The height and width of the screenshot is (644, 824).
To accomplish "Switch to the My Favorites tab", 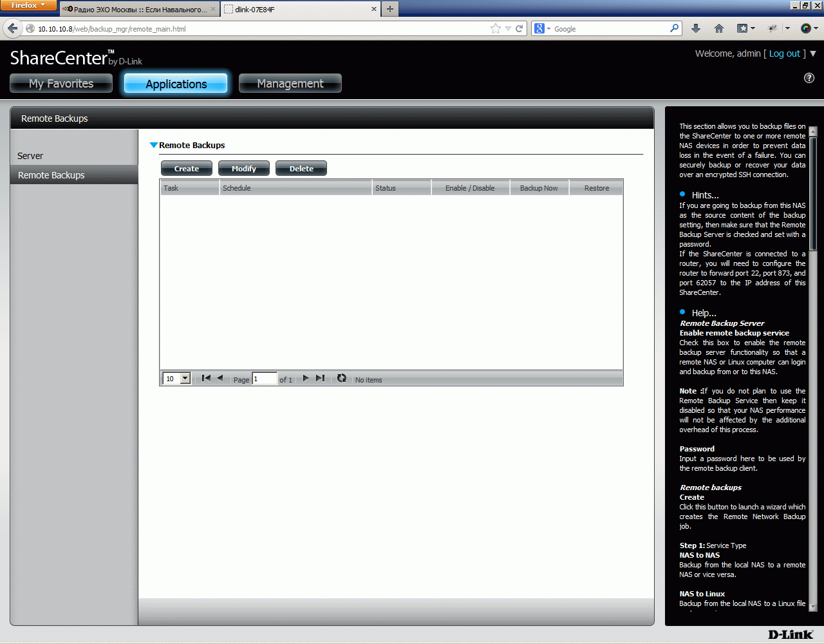I will pyautogui.click(x=61, y=83).
